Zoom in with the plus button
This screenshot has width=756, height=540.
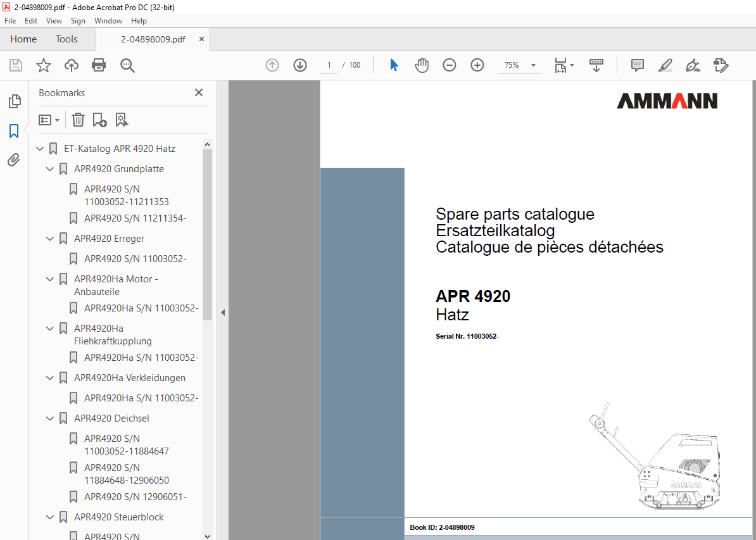(477, 65)
